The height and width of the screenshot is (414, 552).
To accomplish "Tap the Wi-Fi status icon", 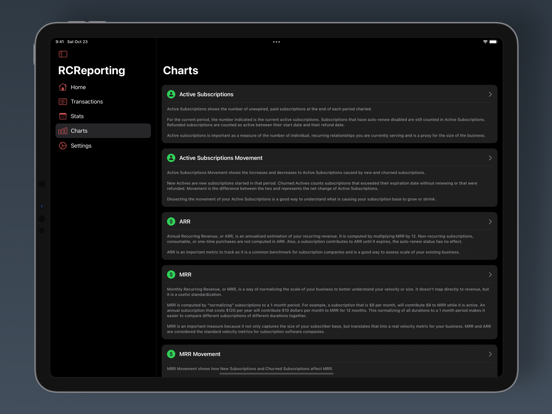I will point(485,42).
